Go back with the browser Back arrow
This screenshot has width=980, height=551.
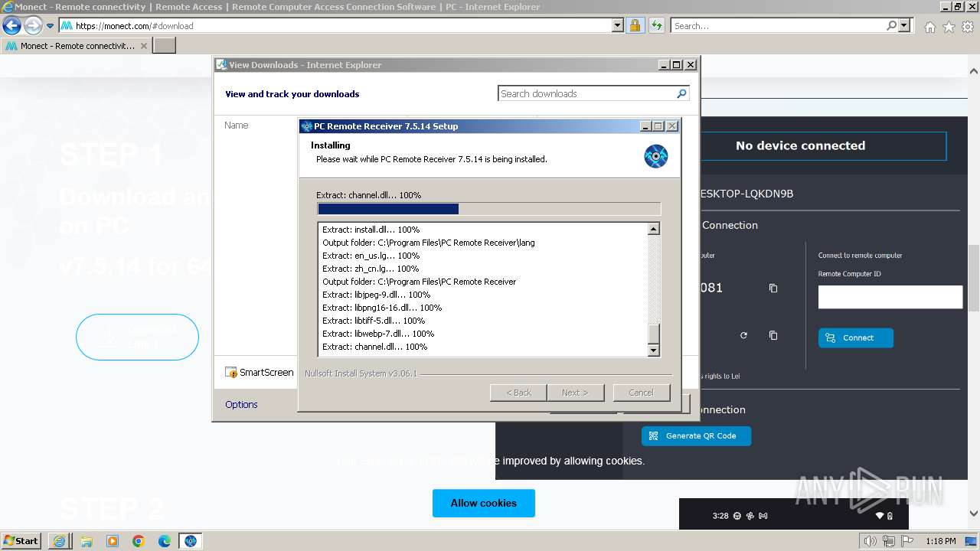point(11,25)
